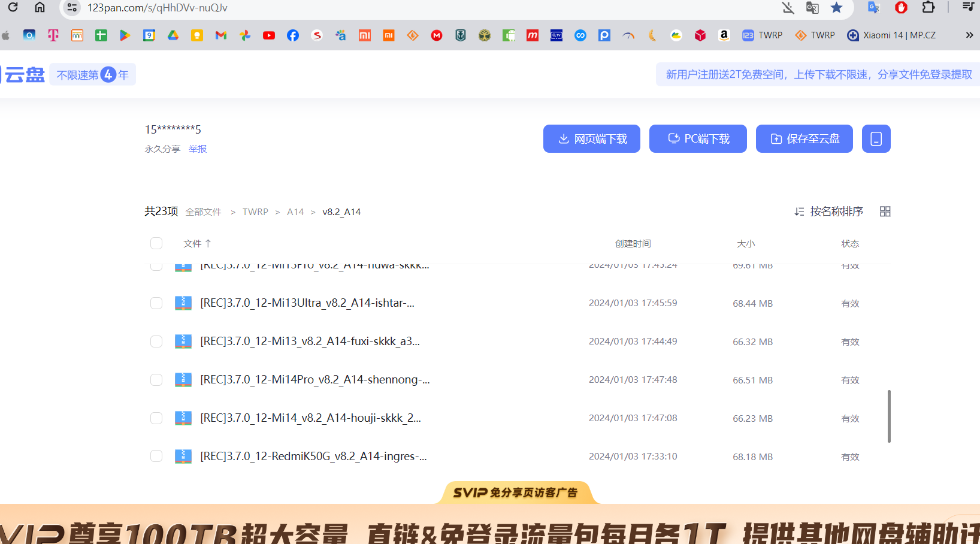Open the Google Play bookmark icon
980x544 pixels.
[x=125, y=35]
